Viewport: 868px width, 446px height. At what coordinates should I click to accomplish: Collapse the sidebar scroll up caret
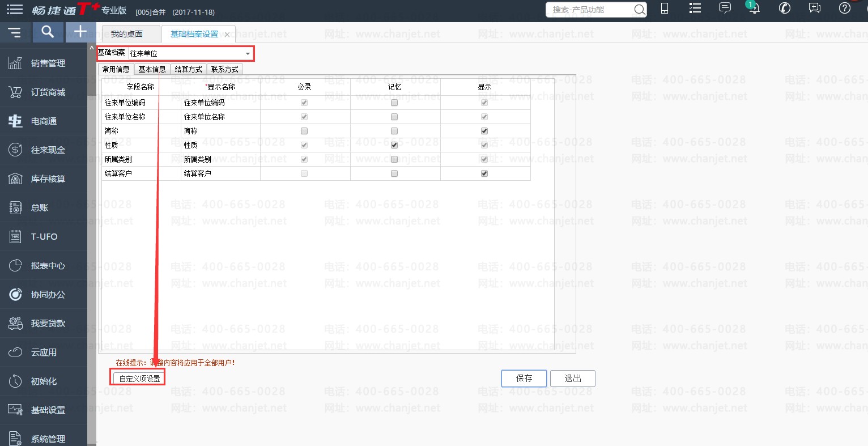tap(92, 49)
